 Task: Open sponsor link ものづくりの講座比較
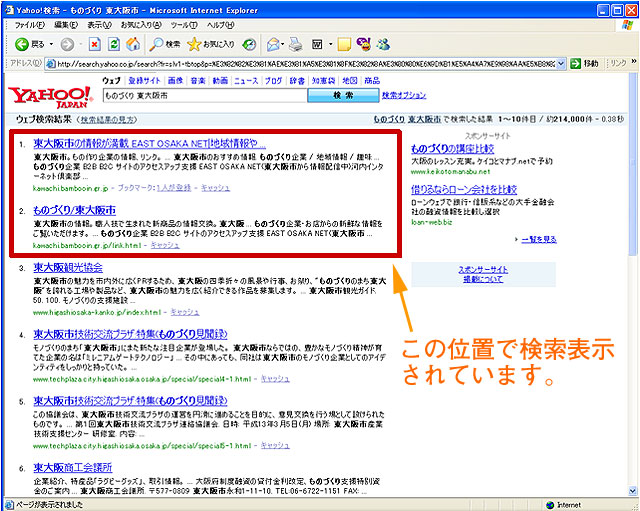pos(452,149)
